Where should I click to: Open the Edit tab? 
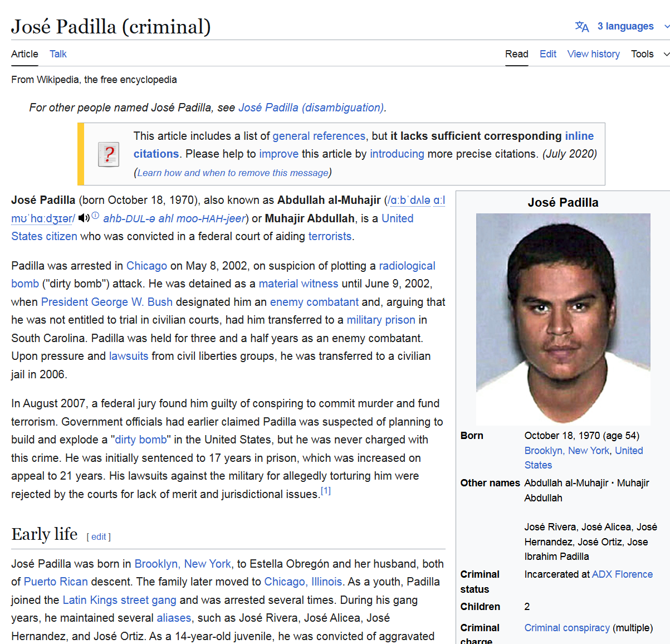coord(548,54)
